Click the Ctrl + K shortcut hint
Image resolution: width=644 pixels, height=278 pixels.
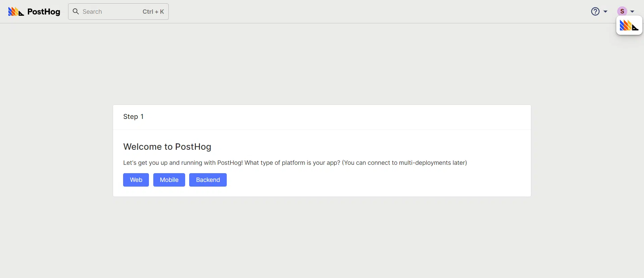pos(153,12)
